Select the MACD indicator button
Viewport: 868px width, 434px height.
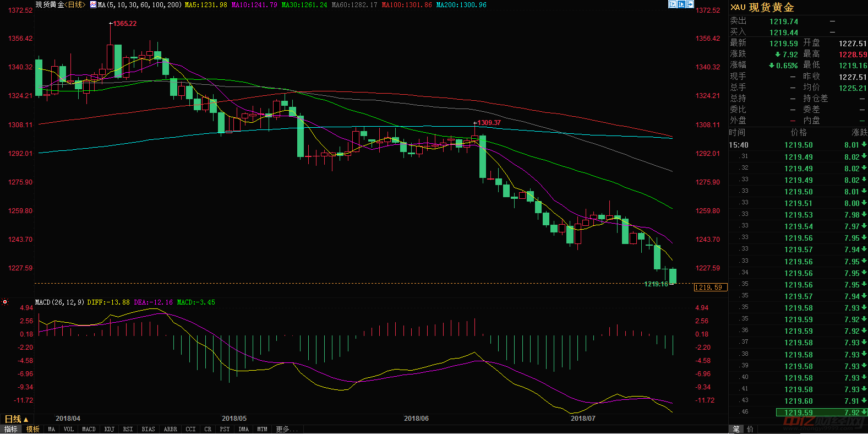click(89, 429)
